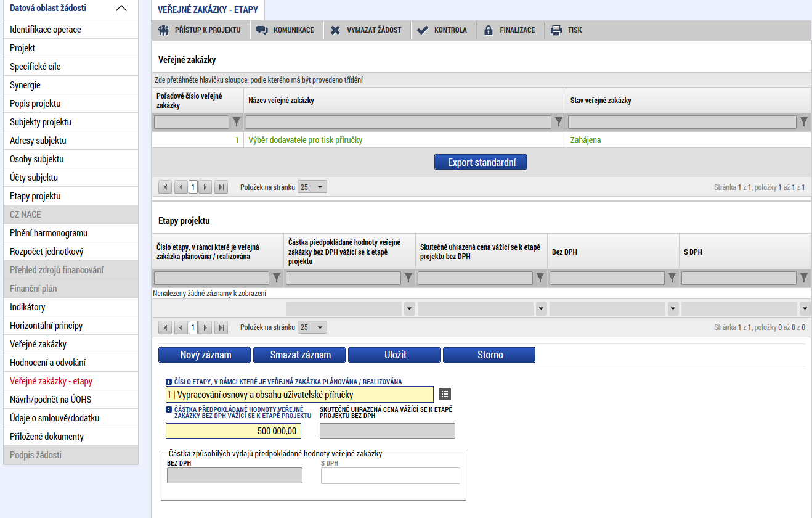Open Specifické cíle in sidebar
This screenshot has width=812, height=518.
click(x=71, y=67)
